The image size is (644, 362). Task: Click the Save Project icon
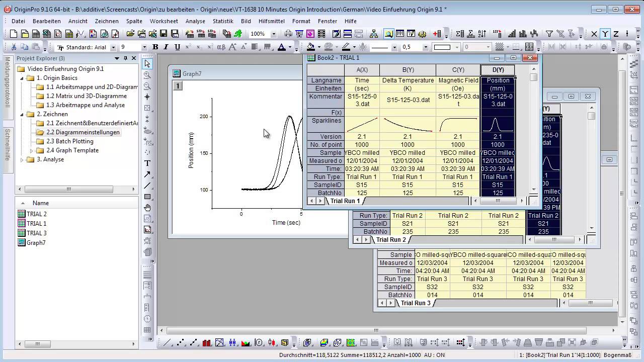[164, 34]
